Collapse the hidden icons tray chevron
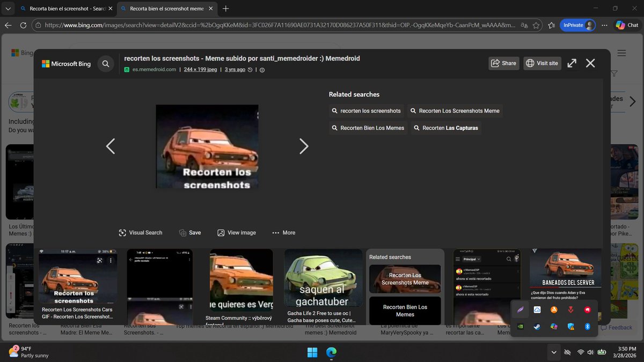This screenshot has height=362, width=644. (553, 352)
